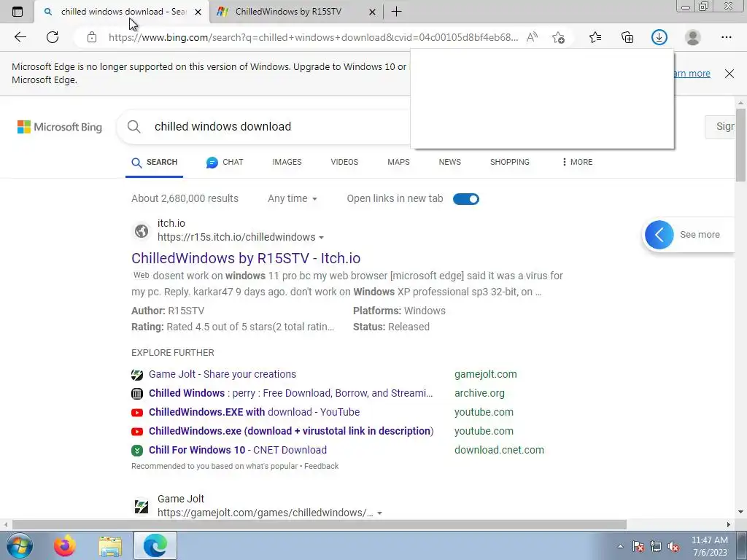Open Action Center flag tray icon
747x560 pixels.
tap(638, 546)
